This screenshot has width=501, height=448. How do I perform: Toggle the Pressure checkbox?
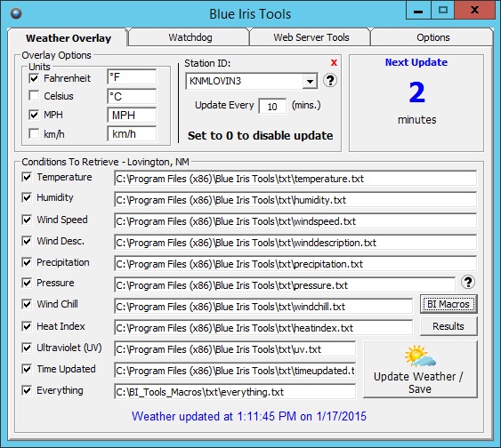[x=27, y=283]
